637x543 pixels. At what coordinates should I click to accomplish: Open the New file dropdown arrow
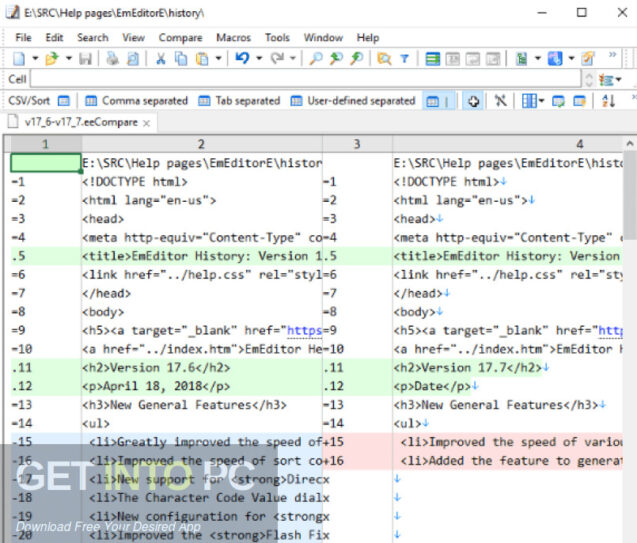pos(35,58)
